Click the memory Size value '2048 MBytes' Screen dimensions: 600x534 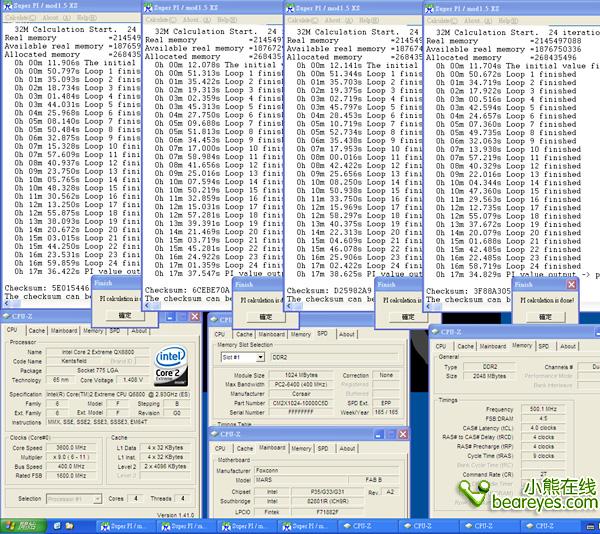(489, 376)
